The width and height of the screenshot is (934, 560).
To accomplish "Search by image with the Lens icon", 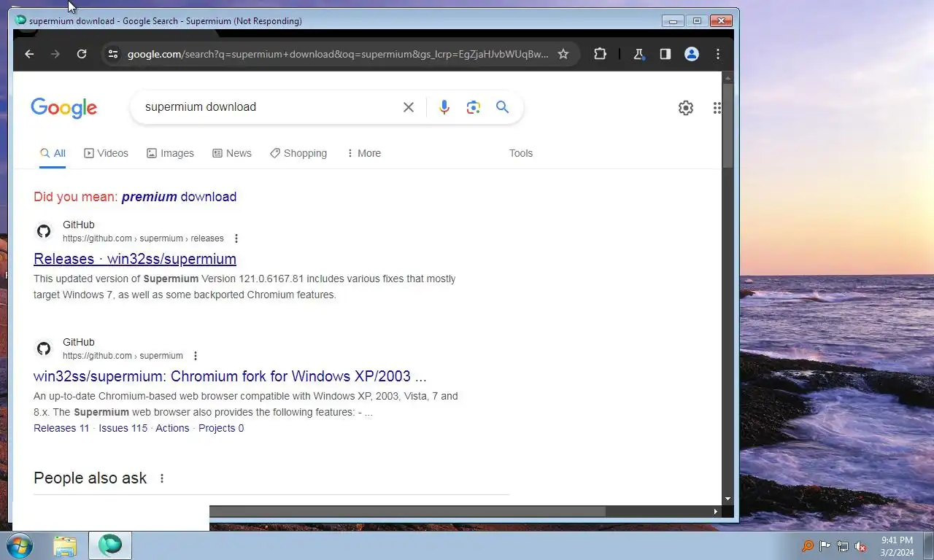I will 474,107.
